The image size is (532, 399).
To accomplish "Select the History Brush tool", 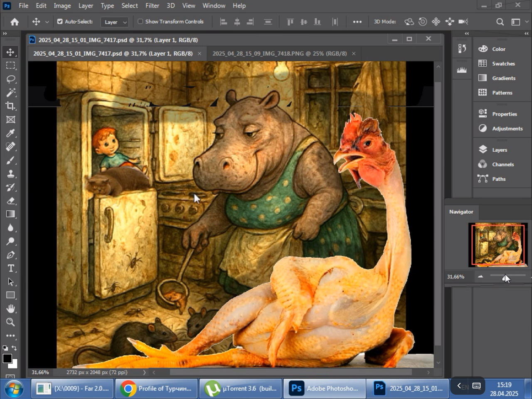I will pos(10,187).
